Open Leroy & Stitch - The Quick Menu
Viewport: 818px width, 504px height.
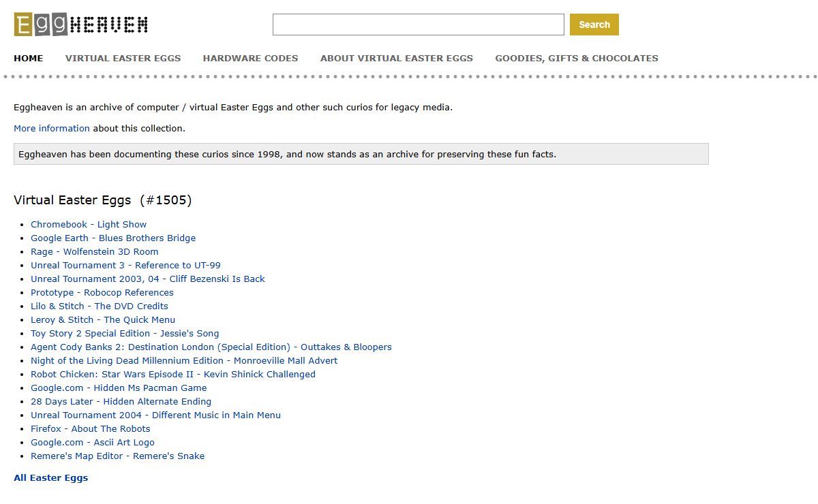click(x=103, y=319)
